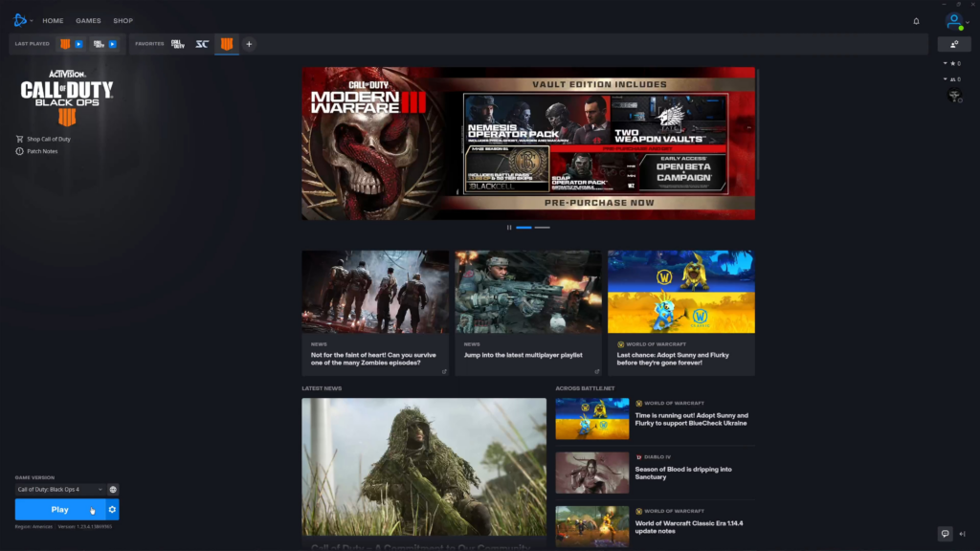Open game options gear next to Play
This screenshot has width=980, height=551.
[x=113, y=510]
